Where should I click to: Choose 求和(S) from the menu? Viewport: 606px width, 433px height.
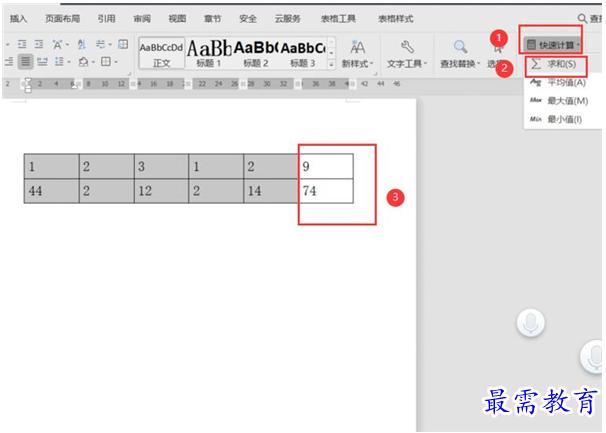coord(556,64)
